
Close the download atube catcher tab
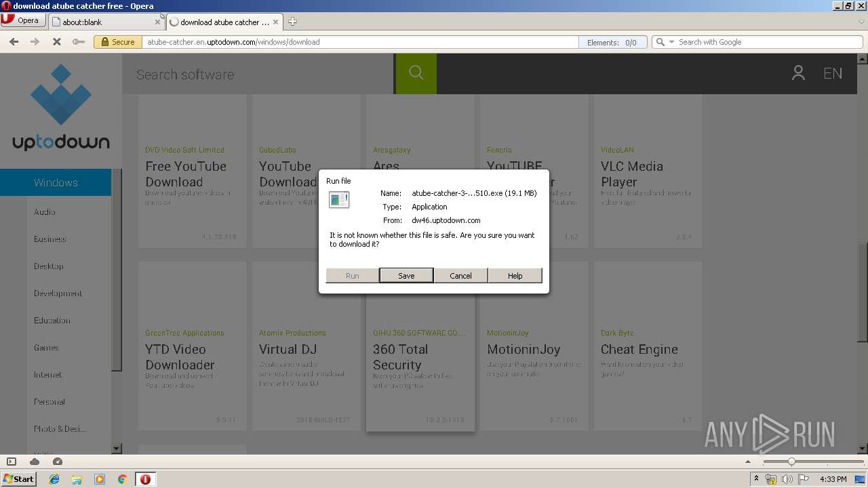pos(275,22)
